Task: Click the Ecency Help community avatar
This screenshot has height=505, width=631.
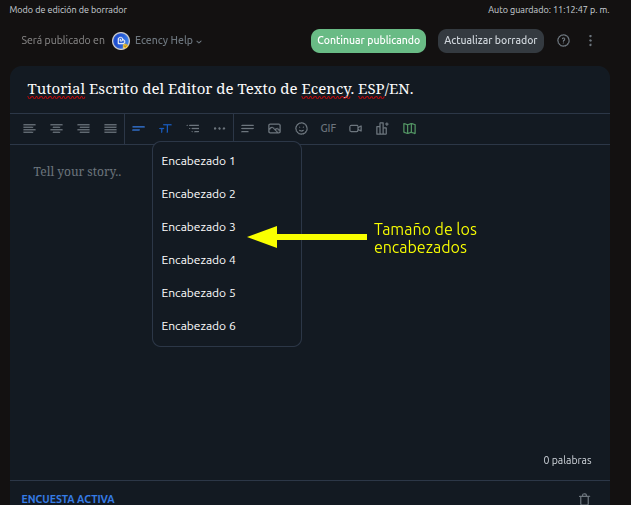Action: pyautogui.click(x=121, y=41)
